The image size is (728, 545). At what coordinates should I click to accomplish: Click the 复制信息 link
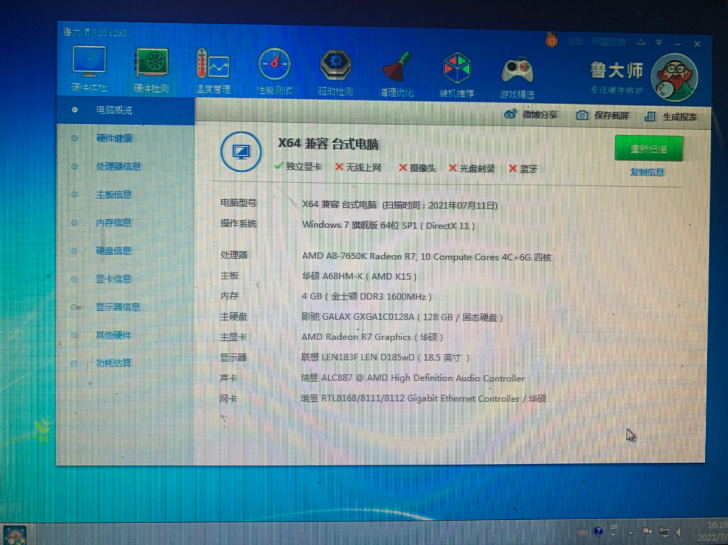(x=647, y=172)
